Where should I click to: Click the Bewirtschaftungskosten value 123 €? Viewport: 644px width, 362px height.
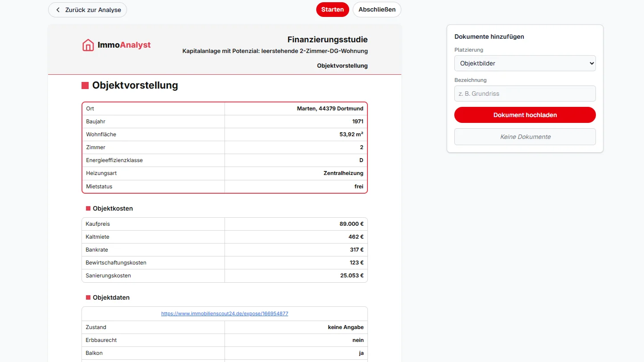tap(357, 263)
